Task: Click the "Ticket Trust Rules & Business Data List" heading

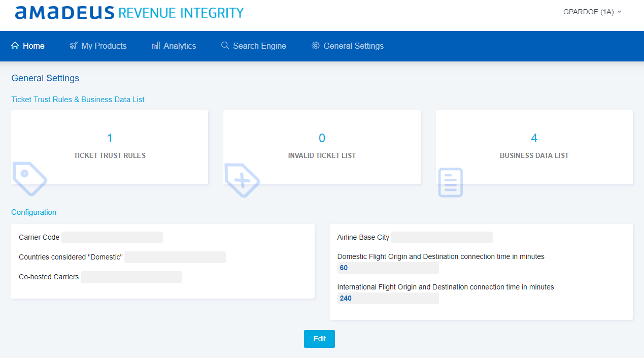Action: (78, 100)
